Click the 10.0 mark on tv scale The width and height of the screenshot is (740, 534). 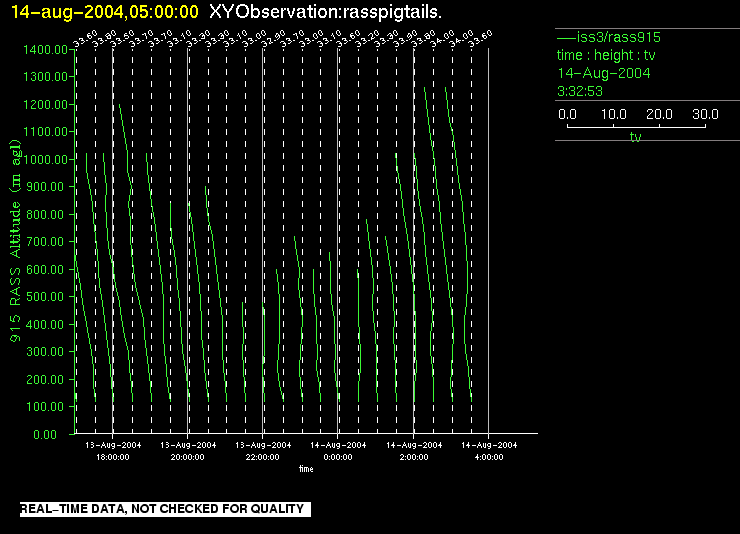613,115
